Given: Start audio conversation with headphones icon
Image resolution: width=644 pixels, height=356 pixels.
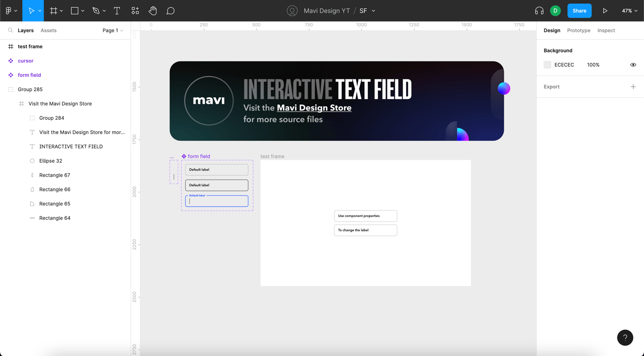Looking at the screenshot, I should click(x=539, y=11).
